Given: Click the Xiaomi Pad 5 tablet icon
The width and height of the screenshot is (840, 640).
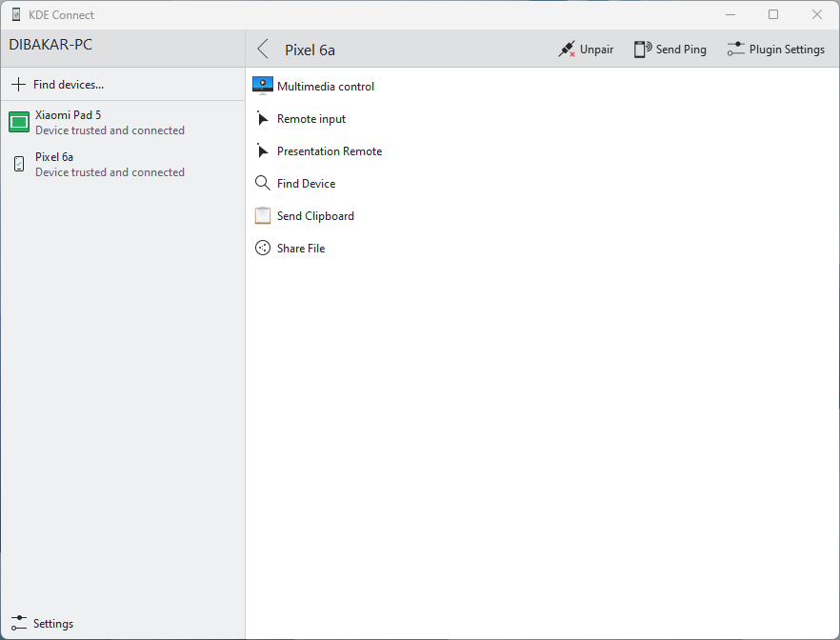Looking at the screenshot, I should tap(19, 122).
